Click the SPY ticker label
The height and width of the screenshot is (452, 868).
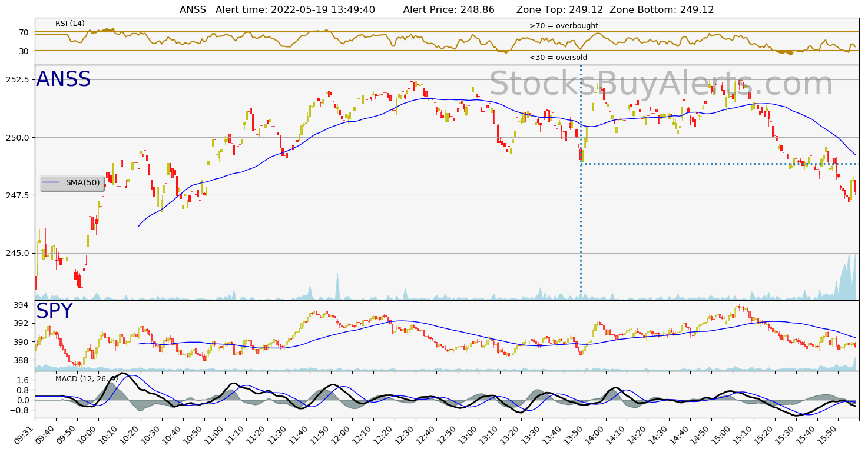pos(54,311)
